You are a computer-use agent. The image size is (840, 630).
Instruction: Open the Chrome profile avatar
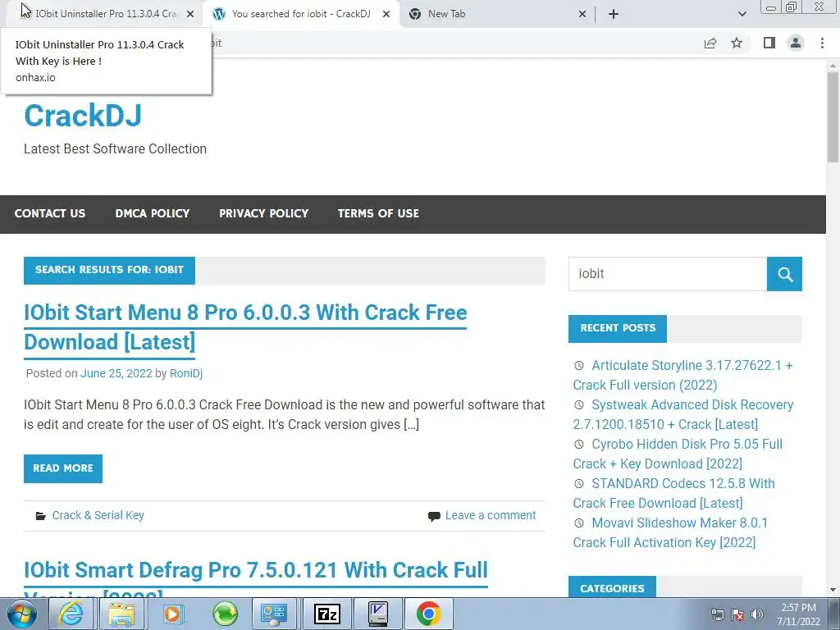796,43
